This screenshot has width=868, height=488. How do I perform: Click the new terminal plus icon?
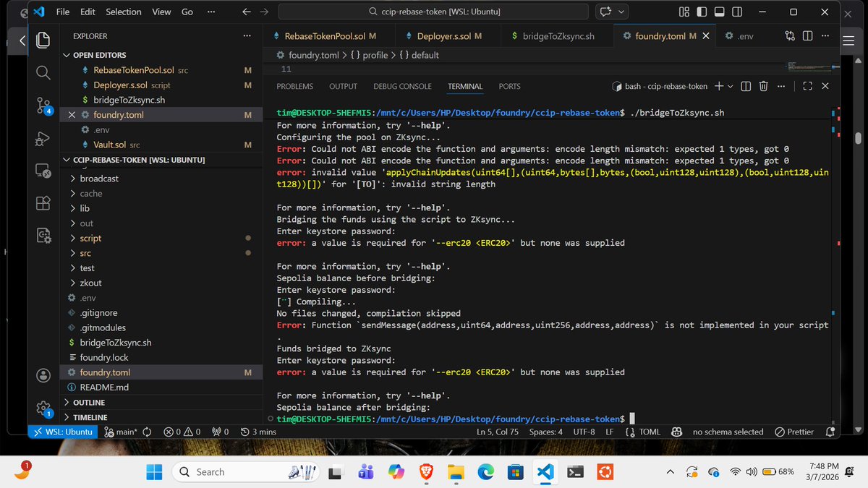tap(719, 86)
